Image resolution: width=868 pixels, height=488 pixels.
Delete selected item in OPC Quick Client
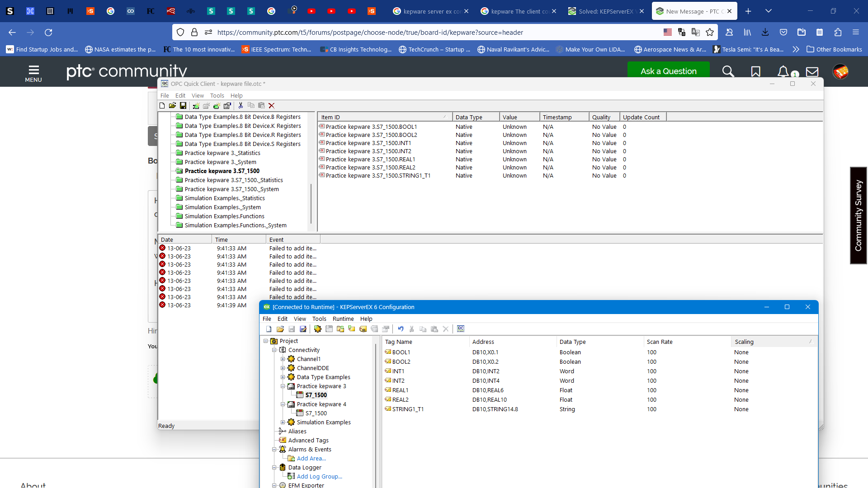coord(271,105)
